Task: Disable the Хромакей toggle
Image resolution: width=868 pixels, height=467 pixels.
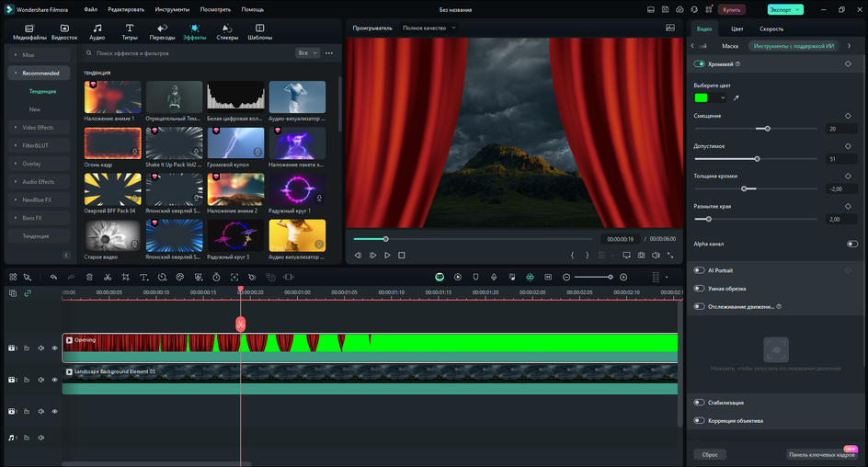Action: 700,64
